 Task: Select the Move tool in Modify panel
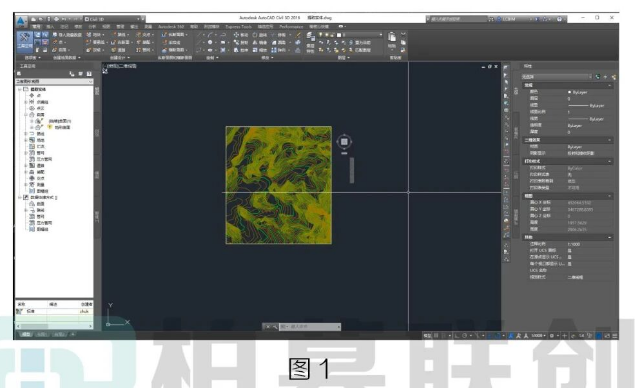[x=240, y=35]
